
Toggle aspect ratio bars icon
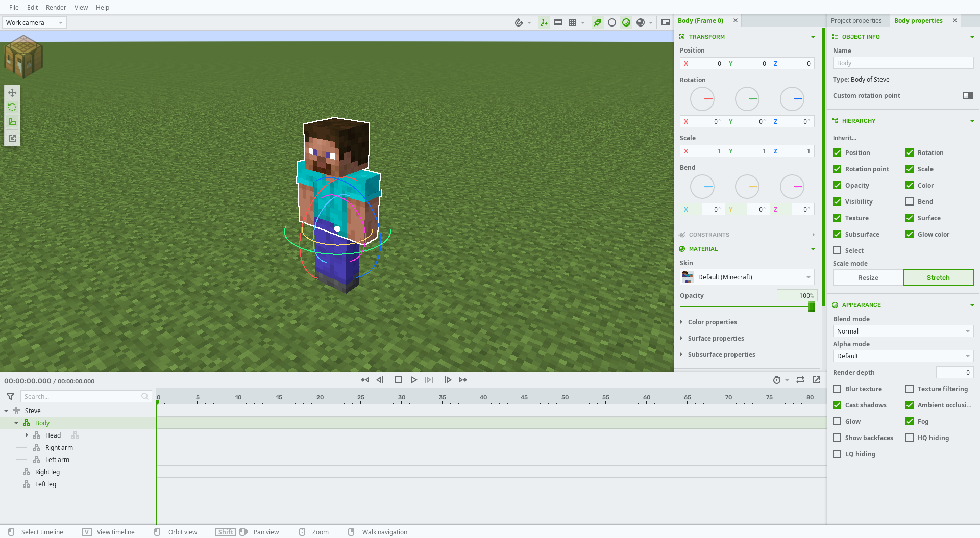tap(558, 22)
